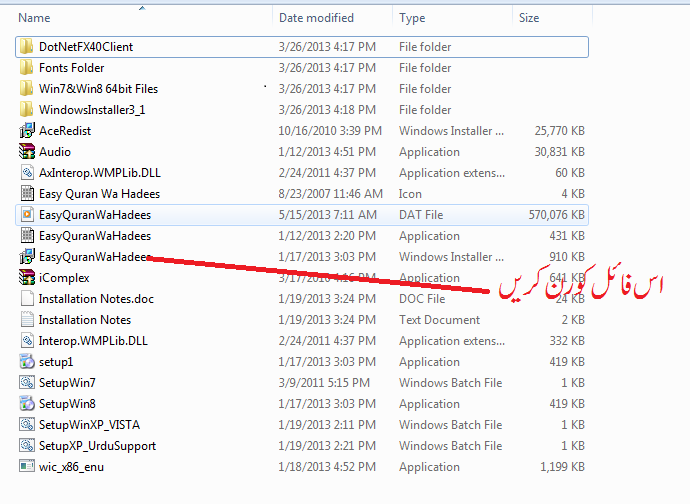This screenshot has width=690, height=504.
Task: Click the Icon type cell
Action: (410, 194)
